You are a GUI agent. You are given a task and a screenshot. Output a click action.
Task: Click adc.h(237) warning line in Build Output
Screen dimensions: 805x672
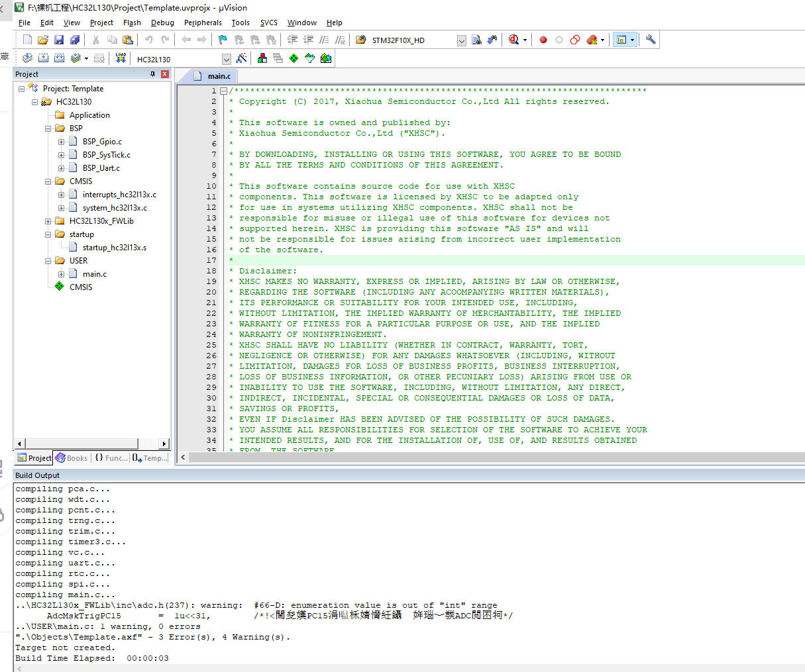coord(256,605)
